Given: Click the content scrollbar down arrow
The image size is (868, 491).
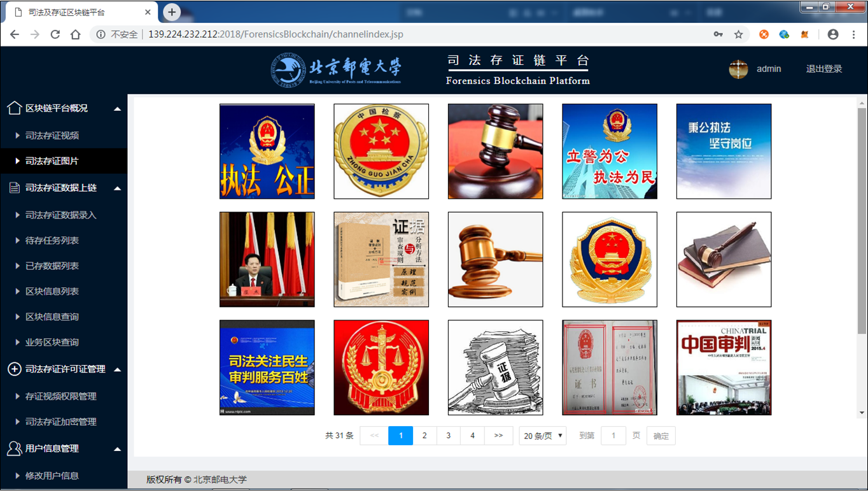Looking at the screenshot, I should (x=862, y=413).
